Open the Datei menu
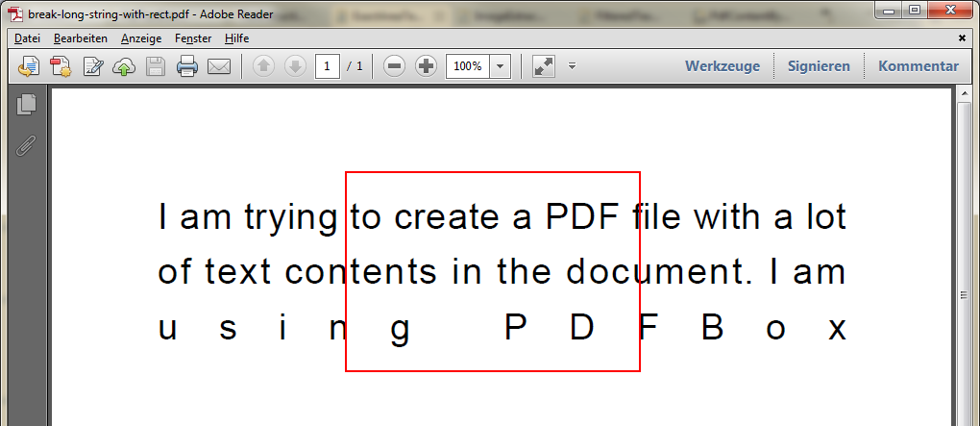The width and height of the screenshot is (980, 426). coord(28,38)
